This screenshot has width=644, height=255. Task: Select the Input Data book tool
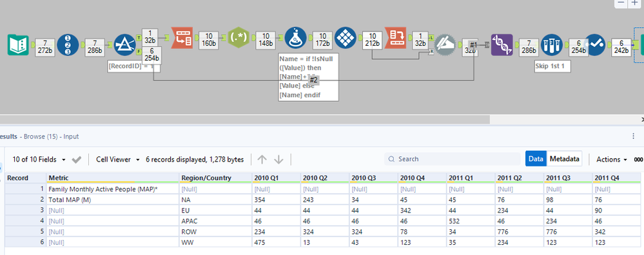pos(18,44)
